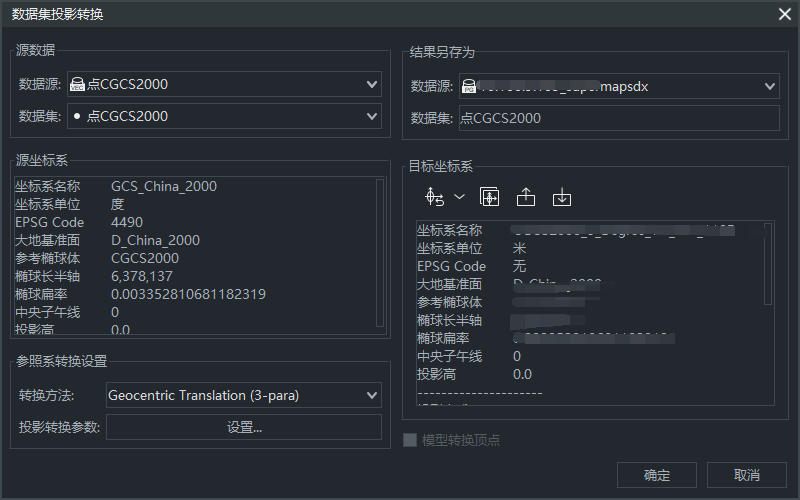Click the export coordinate system icon
Screen dimensions: 800x500
pos(525,197)
